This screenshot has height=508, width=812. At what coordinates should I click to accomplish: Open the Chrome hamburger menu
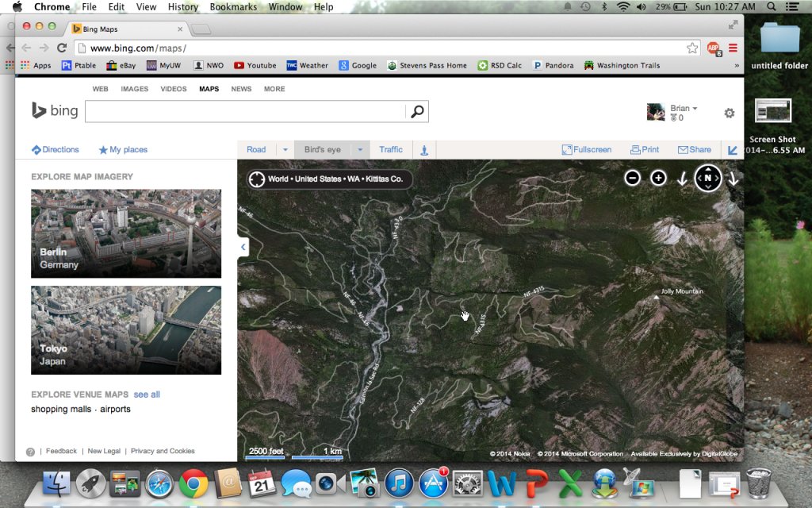coord(733,48)
